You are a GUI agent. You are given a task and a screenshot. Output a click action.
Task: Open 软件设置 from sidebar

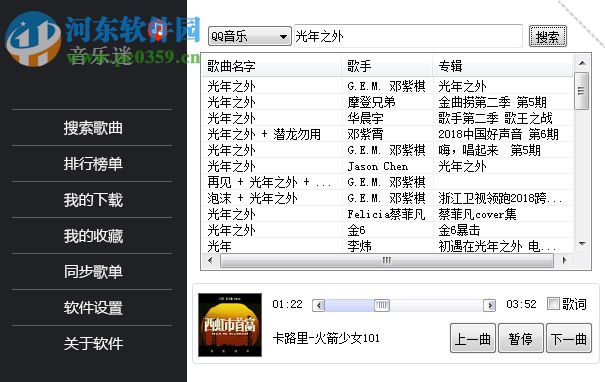pyautogui.click(x=93, y=308)
